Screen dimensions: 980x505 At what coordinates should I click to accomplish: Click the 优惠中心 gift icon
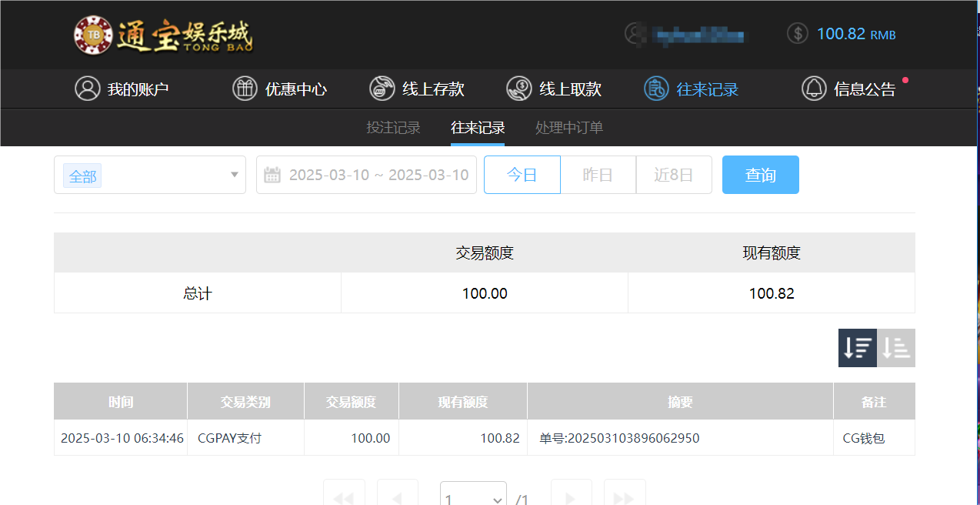(x=245, y=88)
